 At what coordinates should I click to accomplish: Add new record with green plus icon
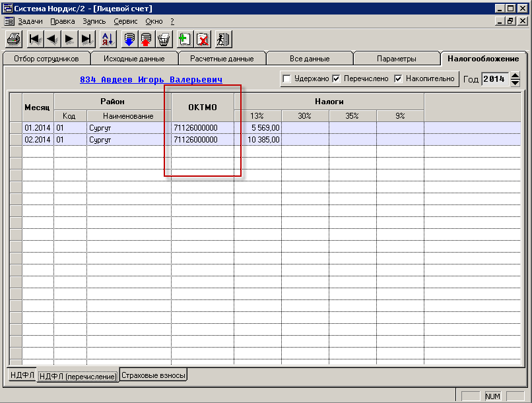tap(185, 40)
